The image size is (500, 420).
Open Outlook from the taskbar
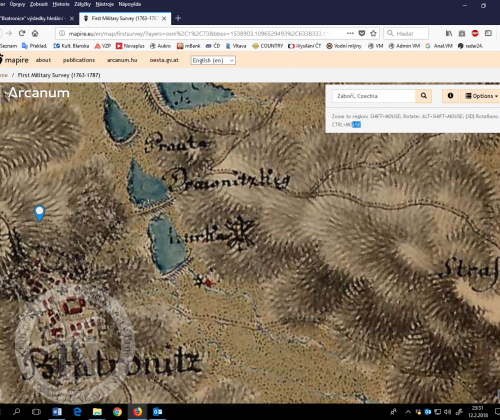[157, 412]
